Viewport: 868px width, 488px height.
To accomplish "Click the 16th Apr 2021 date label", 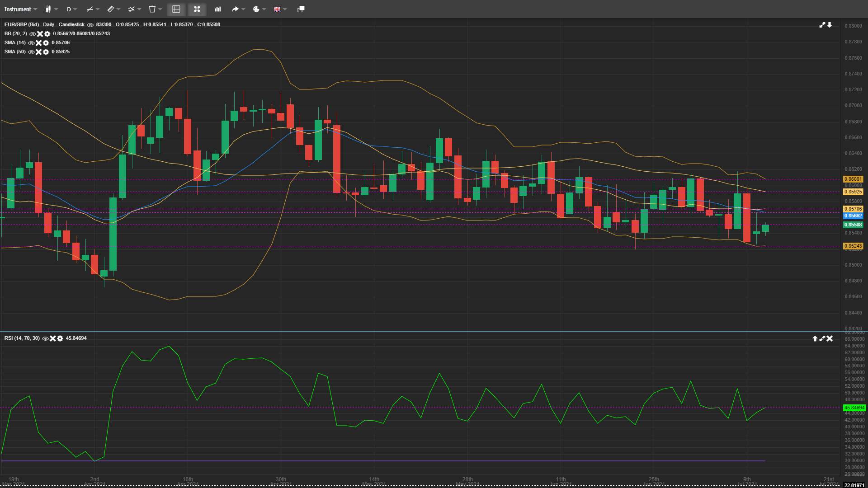I will tap(188, 482).
